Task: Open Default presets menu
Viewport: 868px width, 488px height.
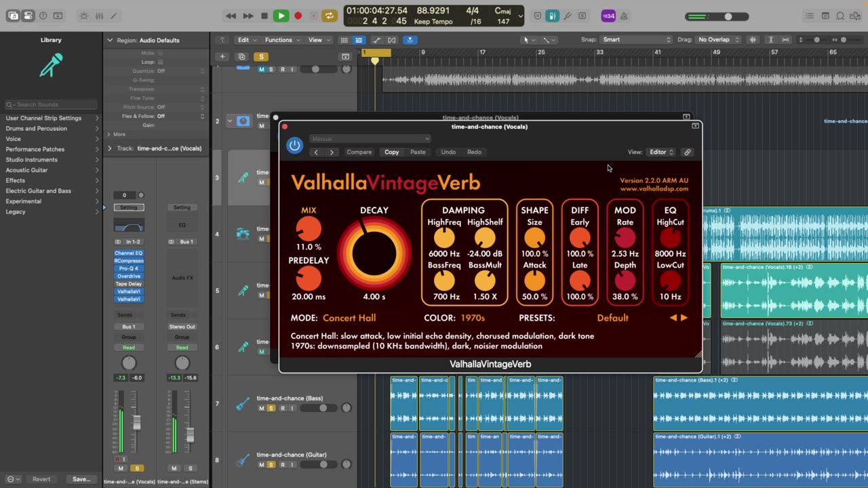Action: point(612,318)
